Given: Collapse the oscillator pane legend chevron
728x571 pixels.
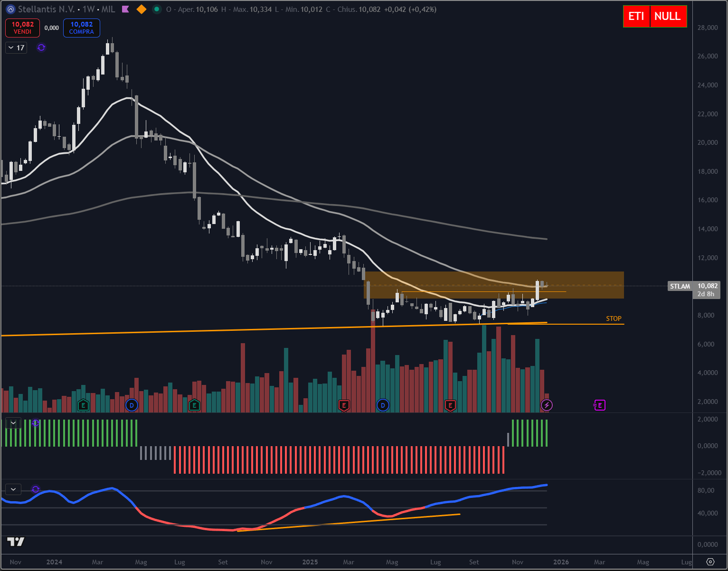Looking at the screenshot, I should 13,489.
